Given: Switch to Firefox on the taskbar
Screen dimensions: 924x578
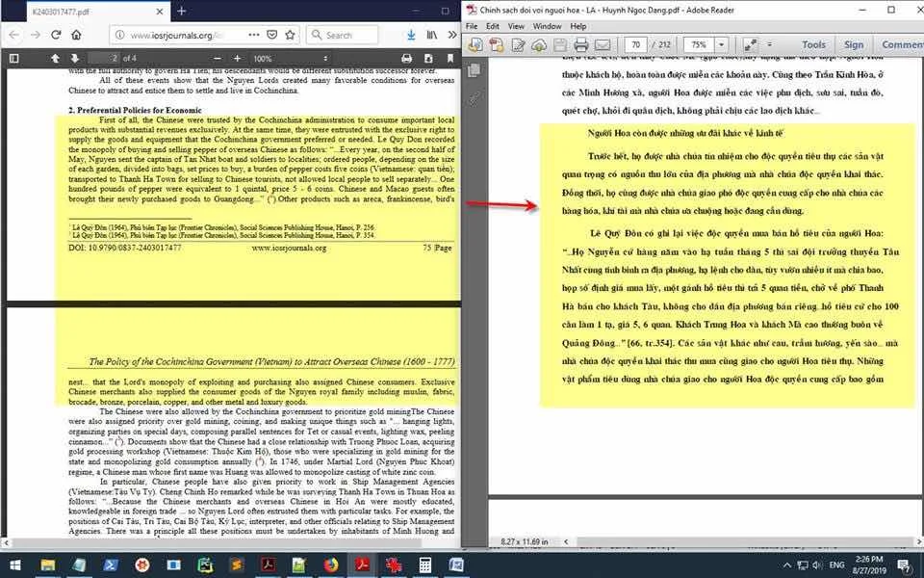Looking at the screenshot, I should pos(331,565).
